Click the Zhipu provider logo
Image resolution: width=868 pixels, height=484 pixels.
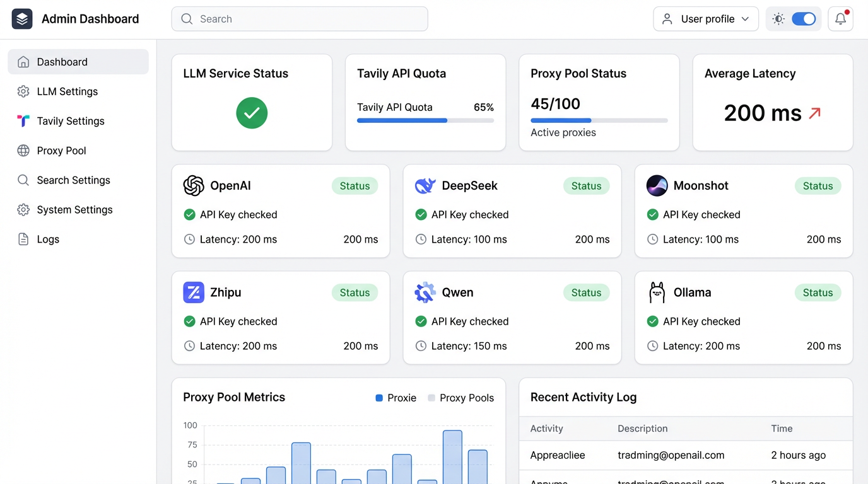(194, 292)
